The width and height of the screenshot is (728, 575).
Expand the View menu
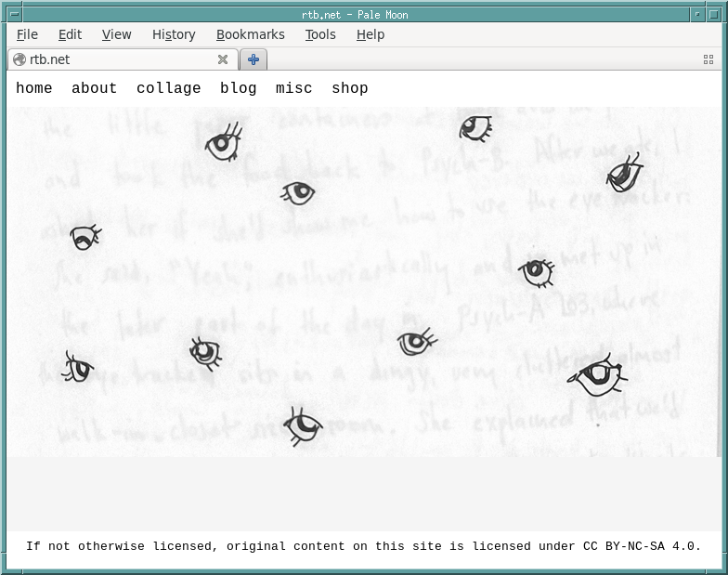[116, 34]
